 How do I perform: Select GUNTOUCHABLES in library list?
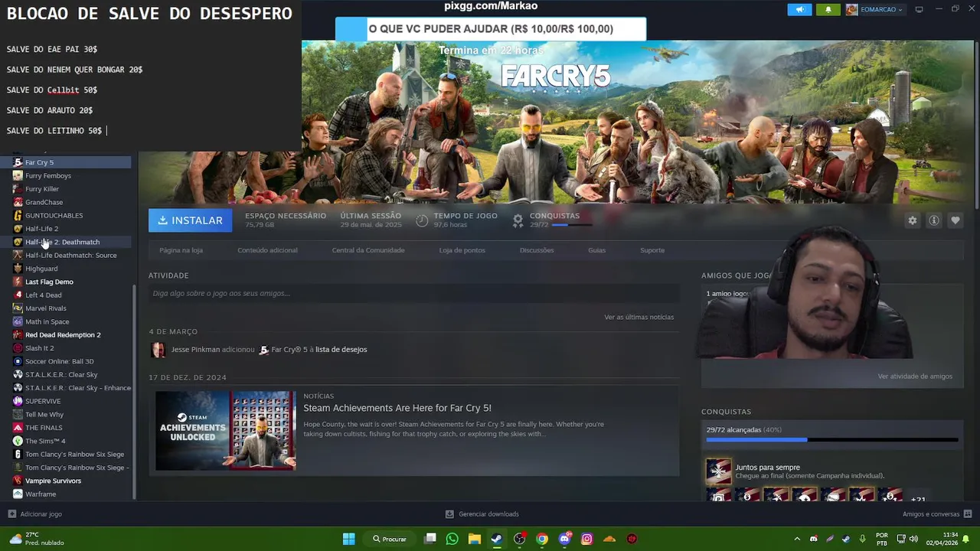[66, 216]
